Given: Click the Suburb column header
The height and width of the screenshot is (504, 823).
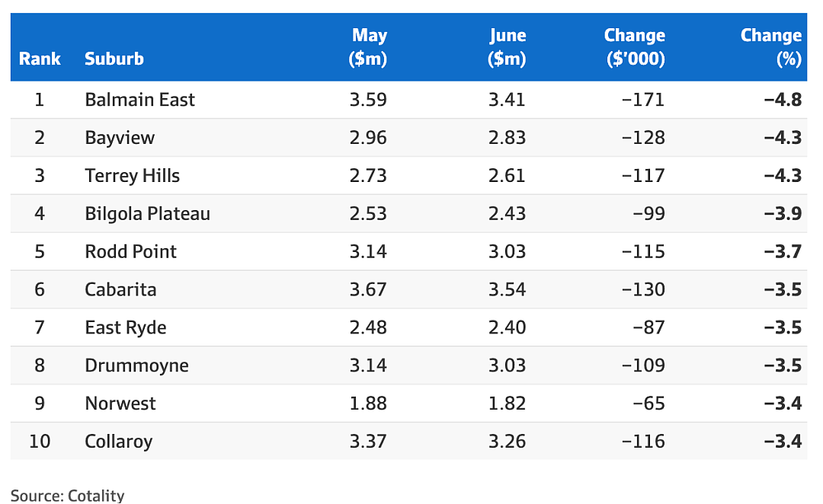Looking at the screenshot, I should 114,59.
